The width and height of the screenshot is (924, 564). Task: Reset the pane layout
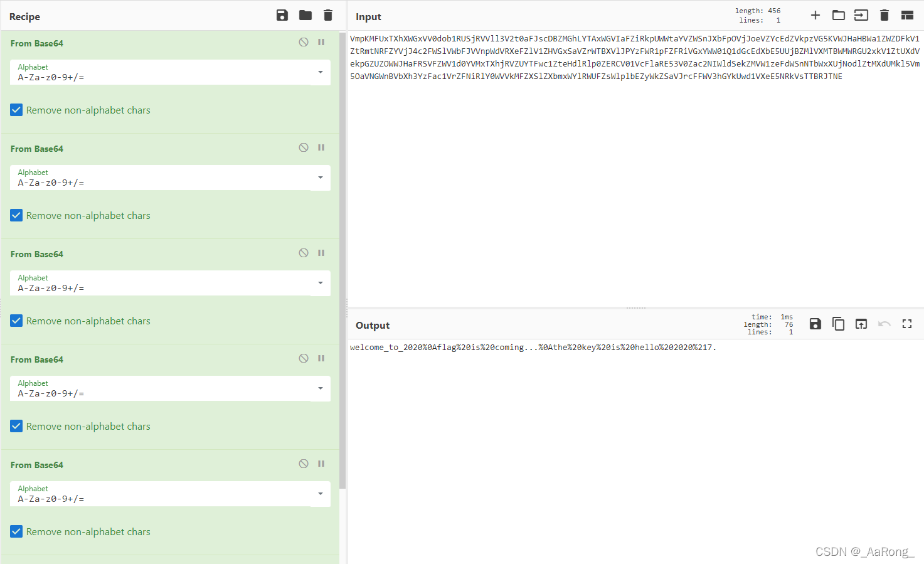[907, 15]
